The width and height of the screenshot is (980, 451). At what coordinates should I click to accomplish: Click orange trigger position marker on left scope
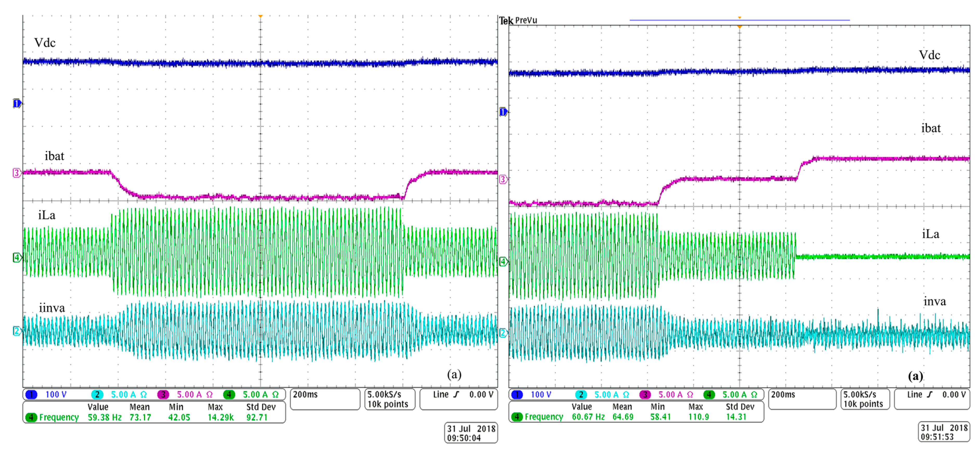click(260, 16)
